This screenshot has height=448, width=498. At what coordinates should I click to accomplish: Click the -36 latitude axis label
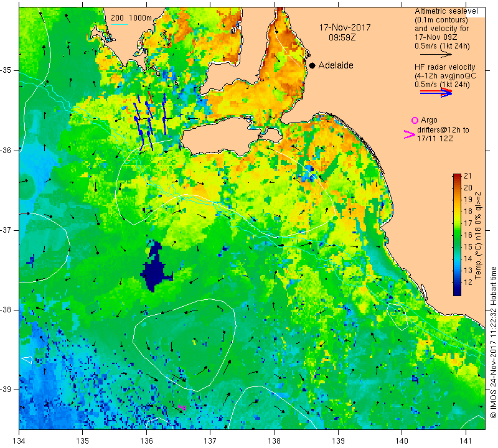[x=6, y=151]
